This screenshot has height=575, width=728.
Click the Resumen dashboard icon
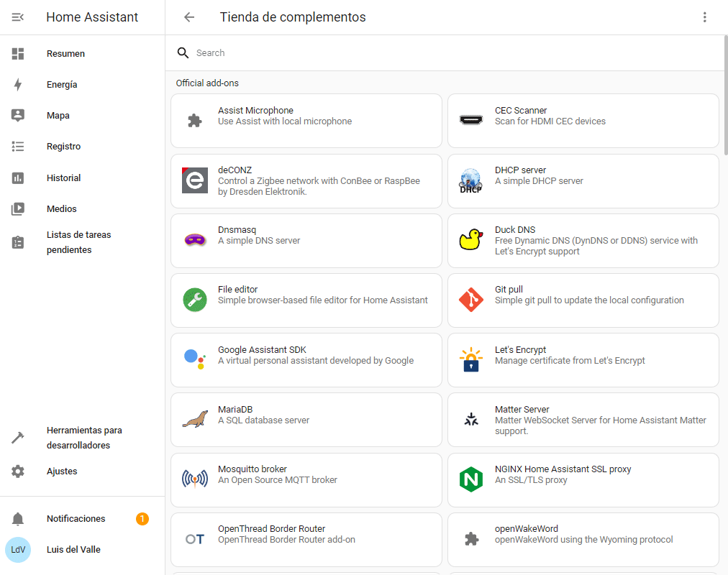pos(18,54)
